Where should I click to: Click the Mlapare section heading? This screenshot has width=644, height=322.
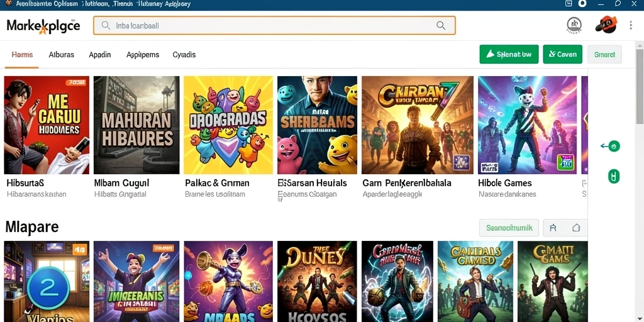(32, 226)
